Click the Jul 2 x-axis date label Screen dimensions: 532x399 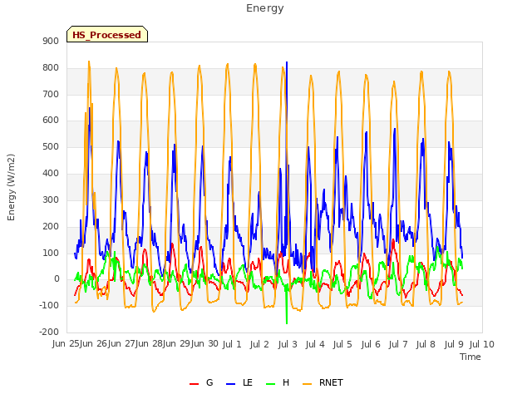tap(259, 344)
